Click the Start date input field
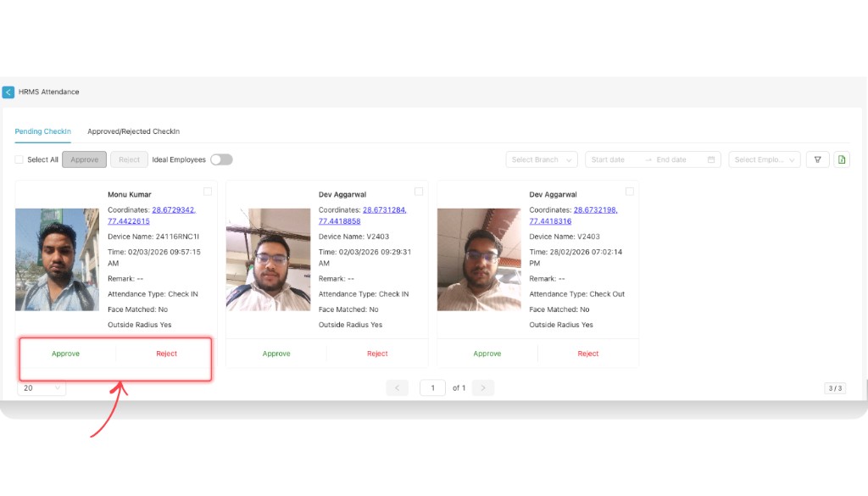Image resolution: width=868 pixels, height=496 pixels. click(x=614, y=159)
